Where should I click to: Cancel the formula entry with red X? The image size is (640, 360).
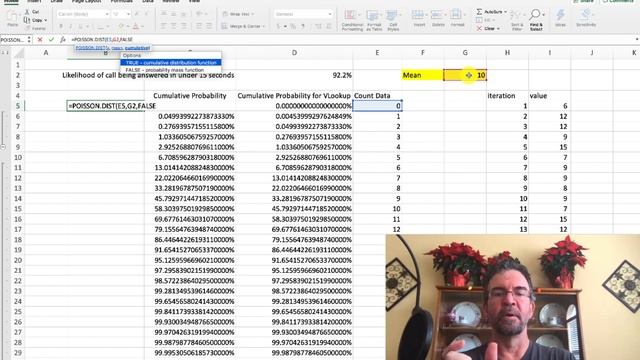(40, 40)
